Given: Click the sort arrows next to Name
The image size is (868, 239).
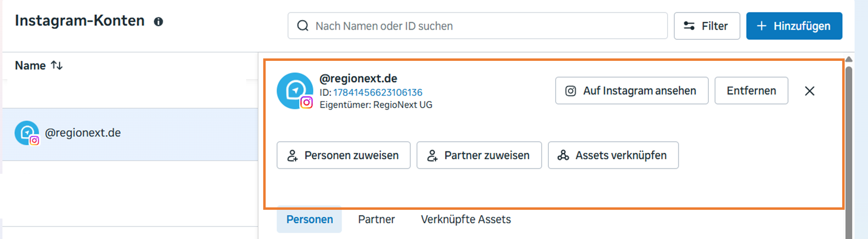Looking at the screenshot, I should [56, 65].
